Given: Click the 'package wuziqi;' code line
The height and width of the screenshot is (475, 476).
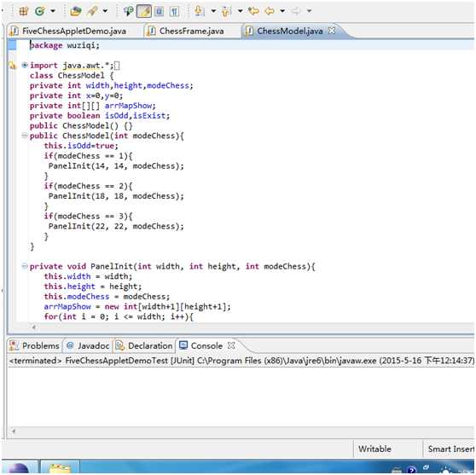Looking at the screenshot, I should coord(64,45).
